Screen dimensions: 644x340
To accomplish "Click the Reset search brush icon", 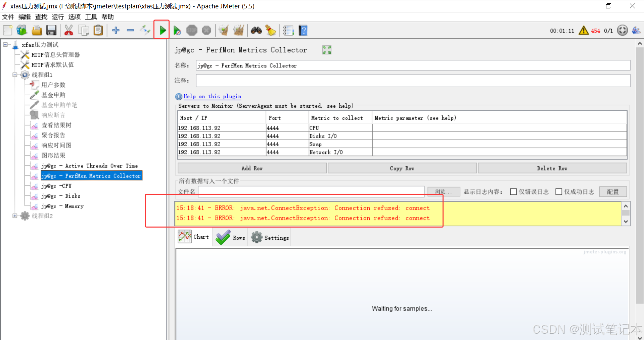I will point(271,30).
